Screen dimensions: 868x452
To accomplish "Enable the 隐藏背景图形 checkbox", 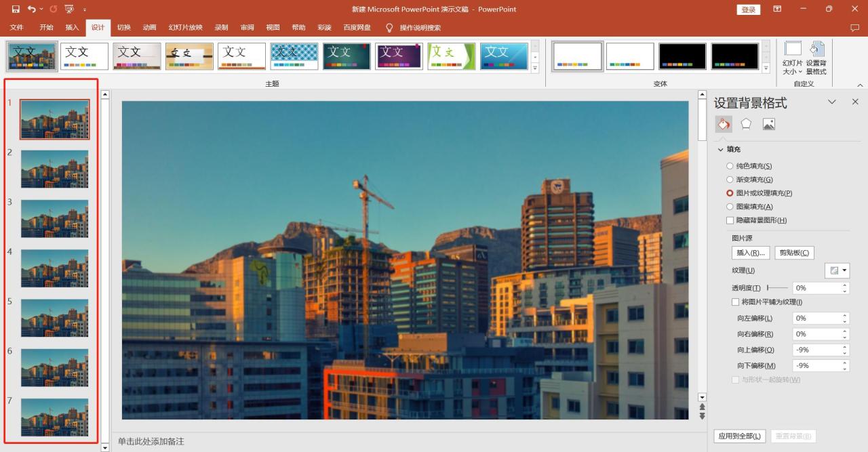I will [730, 220].
